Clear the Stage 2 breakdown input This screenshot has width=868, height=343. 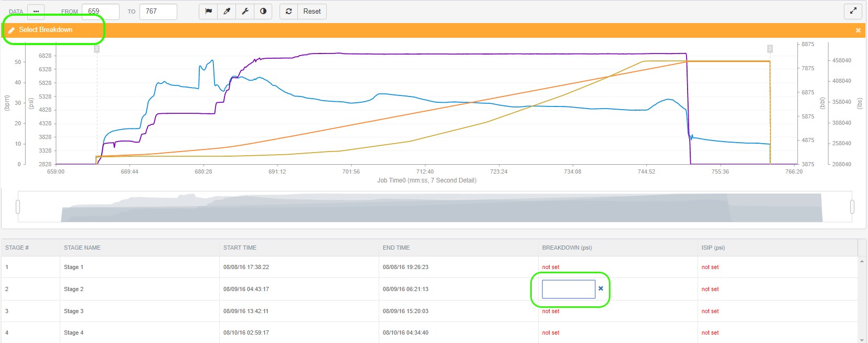pos(601,288)
